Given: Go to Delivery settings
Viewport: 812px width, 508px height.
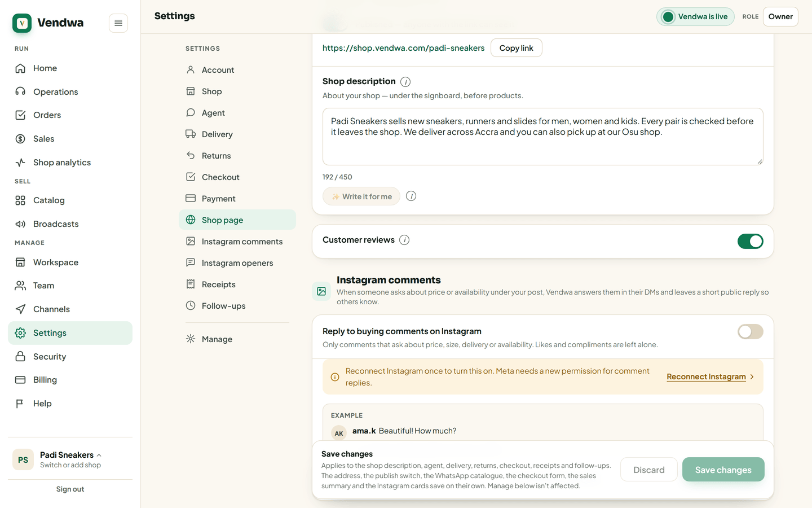Looking at the screenshot, I should pyautogui.click(x=237, y=134).
